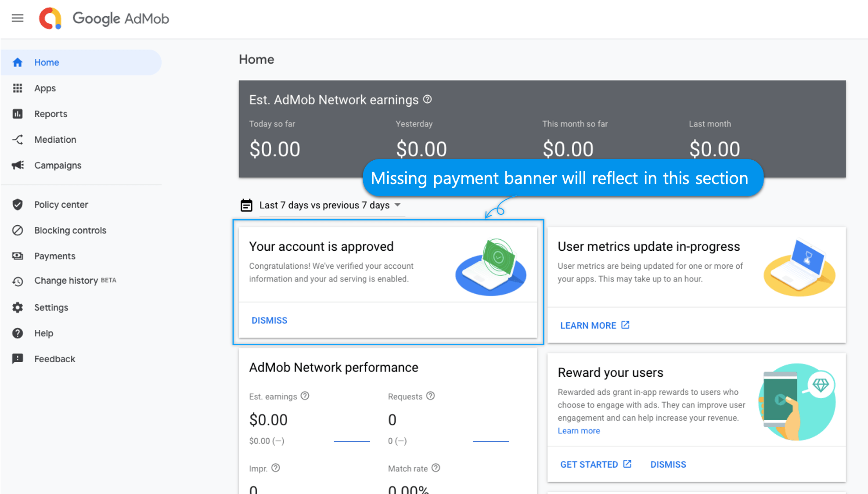868x494 pixels.
Task: Click help icon next to Requests metric
Action: pos(430,396)
